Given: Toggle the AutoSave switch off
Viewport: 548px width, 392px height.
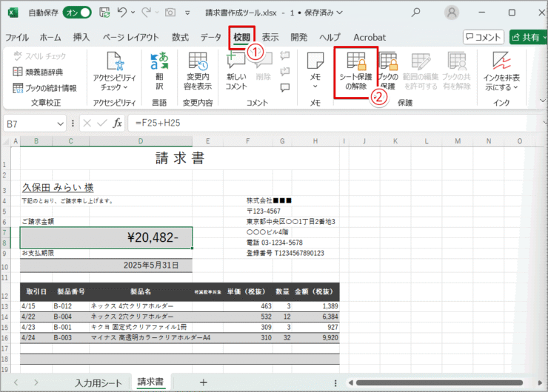Looking at the screenshot, I should click(x=77, y=13).
